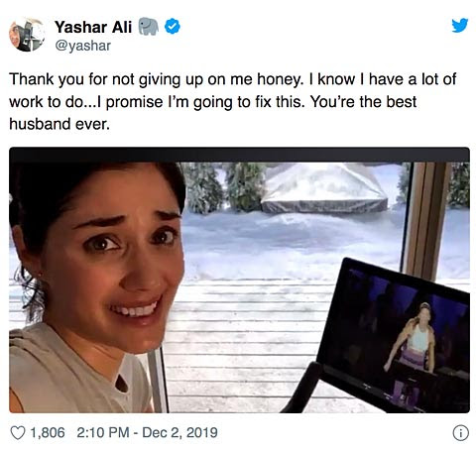The width and height of the screenshot is (476, 450).
Task: Click the snowy evergreen trees in photo
Action: (x=225, y=186)
